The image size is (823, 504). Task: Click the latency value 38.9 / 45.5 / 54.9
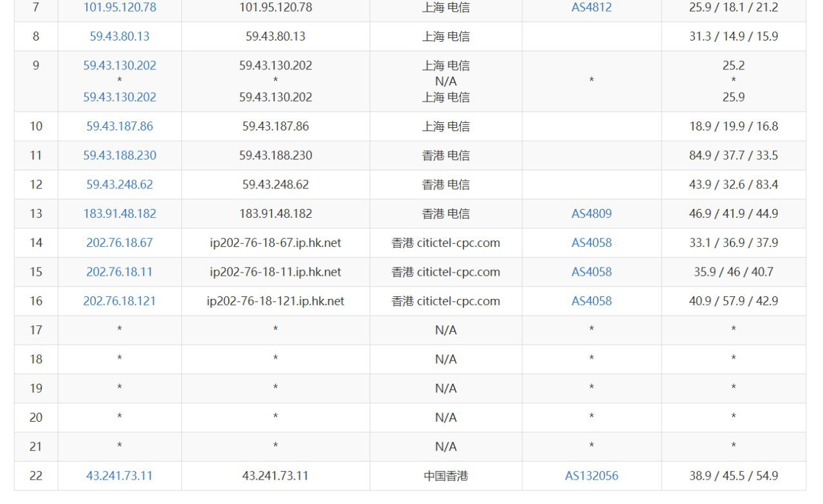coord(734,476)
